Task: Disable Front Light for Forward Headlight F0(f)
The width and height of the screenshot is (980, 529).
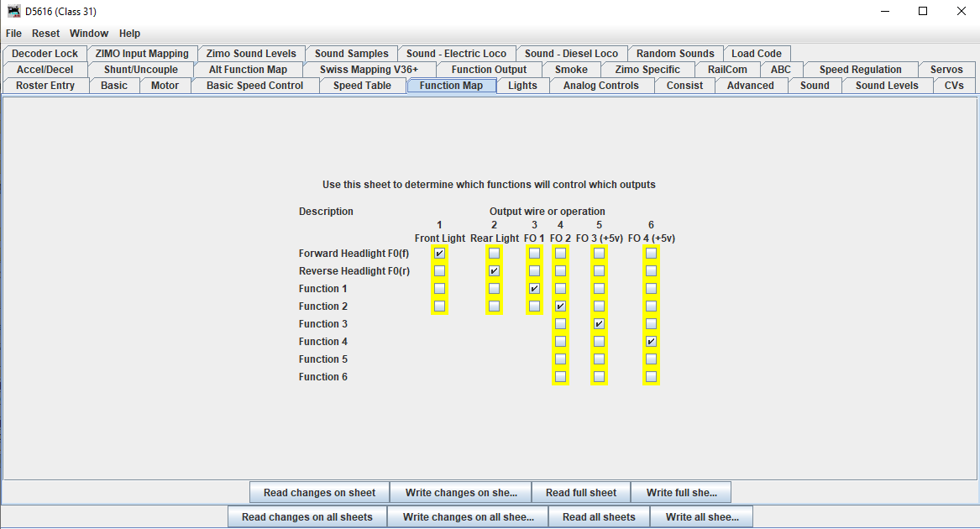Action: coord(439,252)
